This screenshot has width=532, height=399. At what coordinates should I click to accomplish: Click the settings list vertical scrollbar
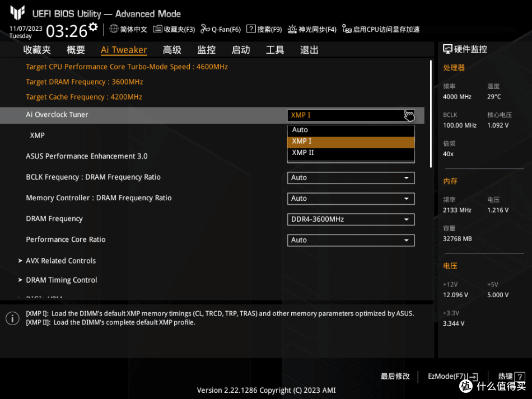coord(431,114)
